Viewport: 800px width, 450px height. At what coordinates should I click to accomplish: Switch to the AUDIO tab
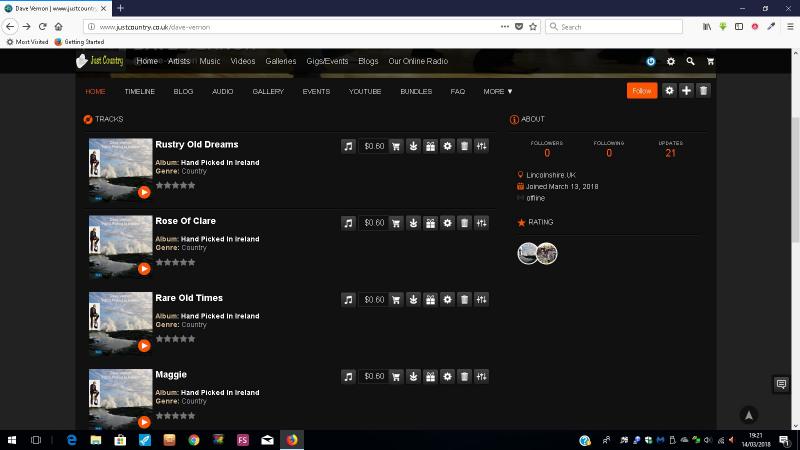pos(222,92)
